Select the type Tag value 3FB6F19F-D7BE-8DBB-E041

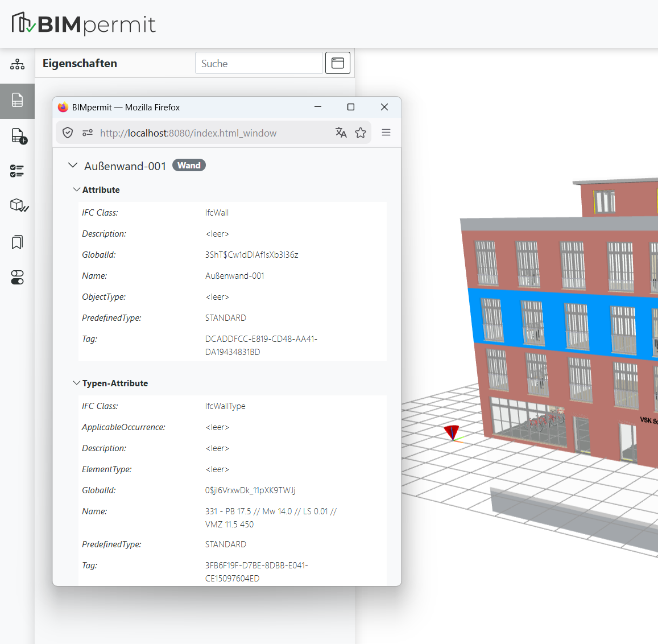click(257, 572)
